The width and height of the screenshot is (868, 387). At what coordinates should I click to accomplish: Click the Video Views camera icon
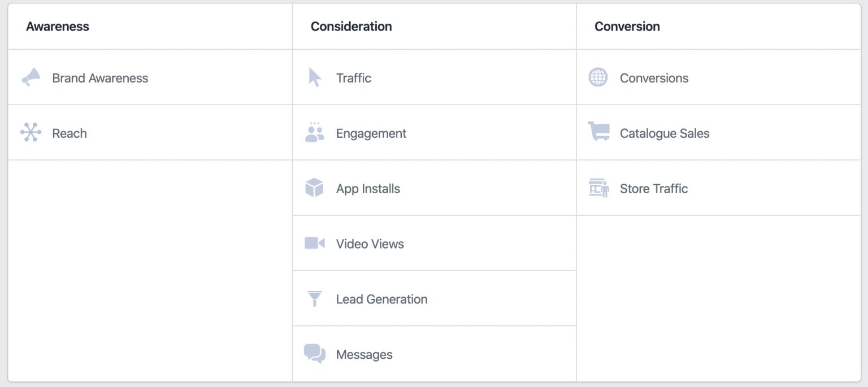coord(314,243)
